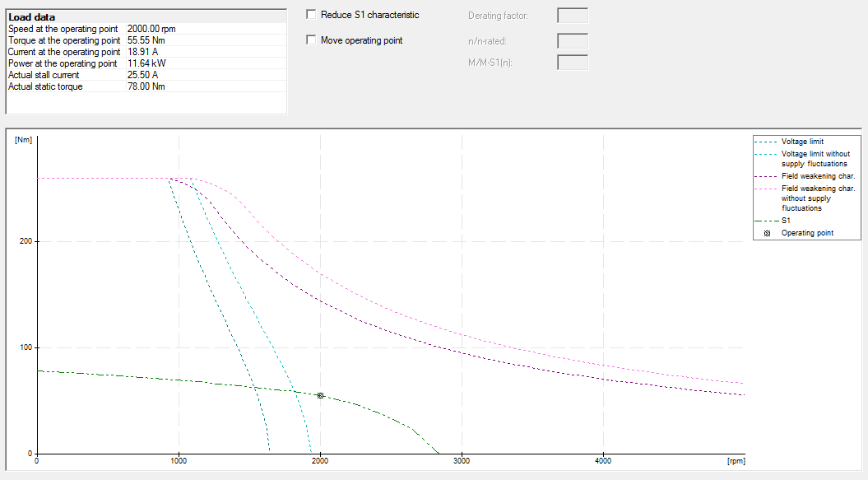Click the operating point marker on the S1 curve

coord(321,396)
